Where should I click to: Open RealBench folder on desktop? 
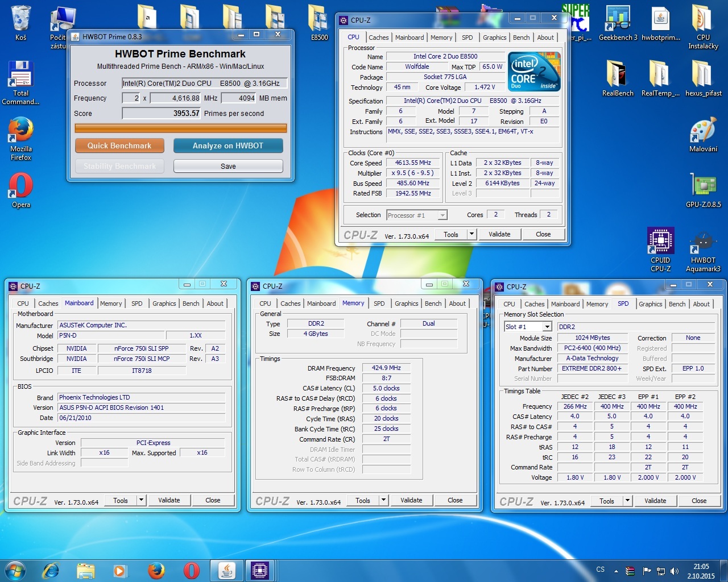pos(618,78)
